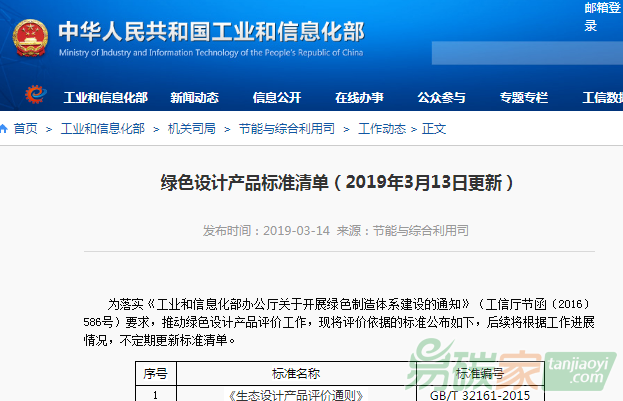Open 工业和信息化部 menu item
The height and width of the screenshot is (401, 623).
(x=106, y=97)
